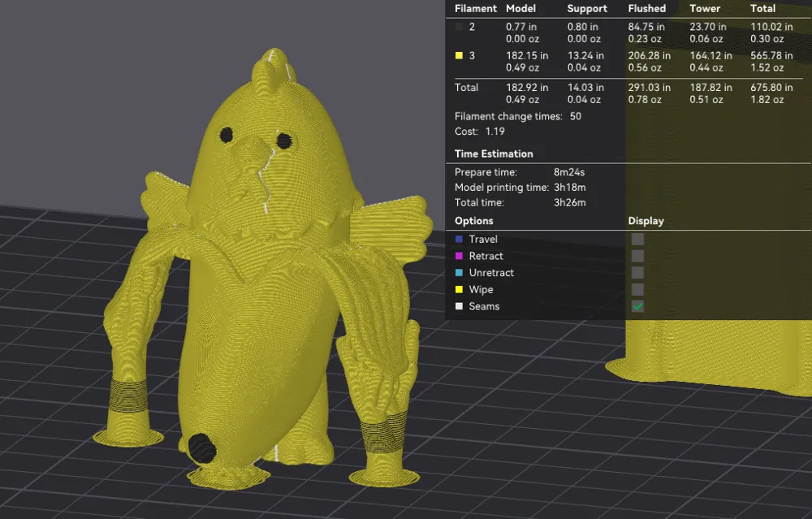This screenshot has height=519, width=812.
Task: Click the Time Estimation section heading
Action: [x=494, y=154]
